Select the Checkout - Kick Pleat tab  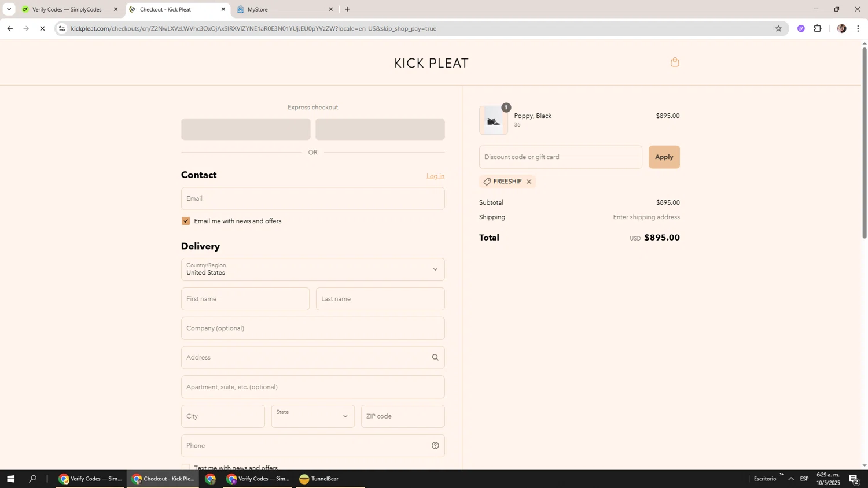pos(174,9)
